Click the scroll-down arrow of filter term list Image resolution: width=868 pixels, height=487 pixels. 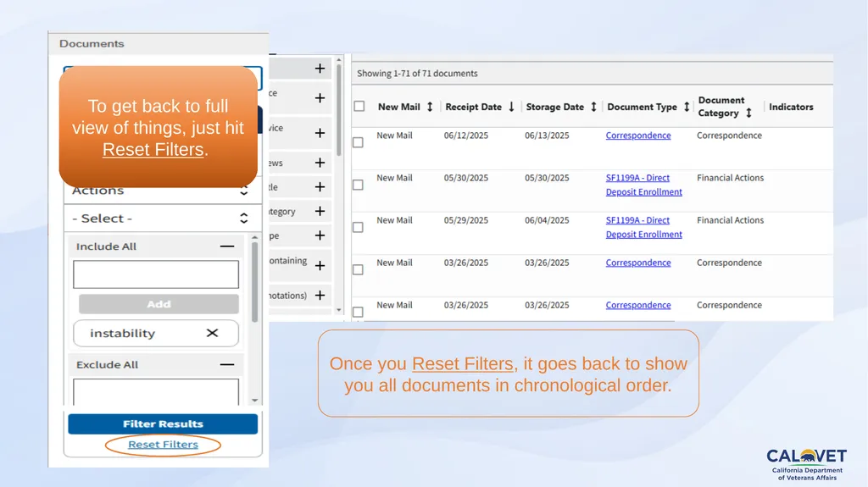254,400
